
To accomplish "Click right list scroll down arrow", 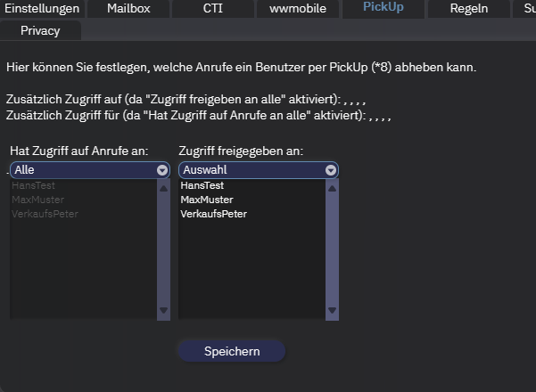I will click(x=332, y=311).
